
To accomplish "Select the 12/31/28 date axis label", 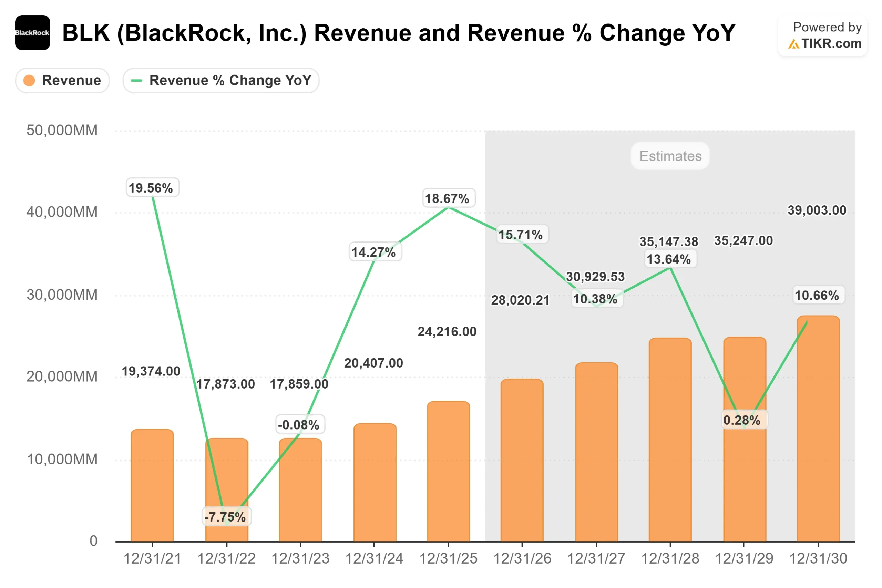I will tap(671, 559).
